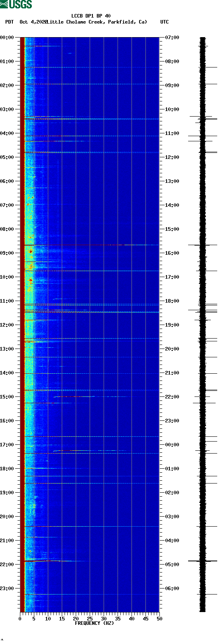Click the USGS logo

[x=16, y=4]
